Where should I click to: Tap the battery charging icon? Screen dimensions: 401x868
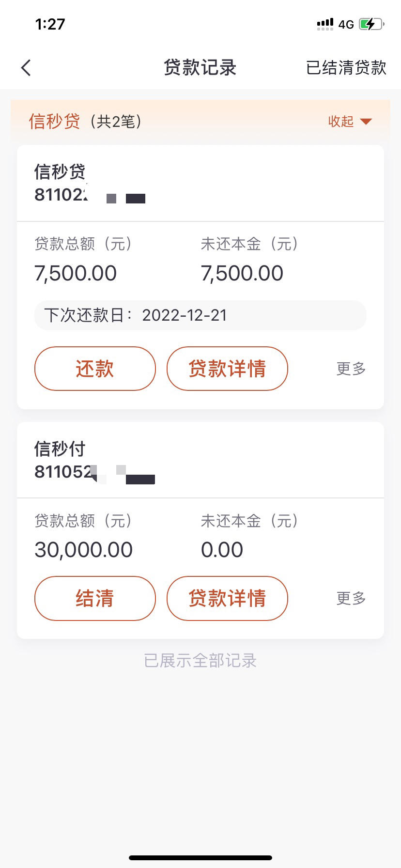coord(371,24)
